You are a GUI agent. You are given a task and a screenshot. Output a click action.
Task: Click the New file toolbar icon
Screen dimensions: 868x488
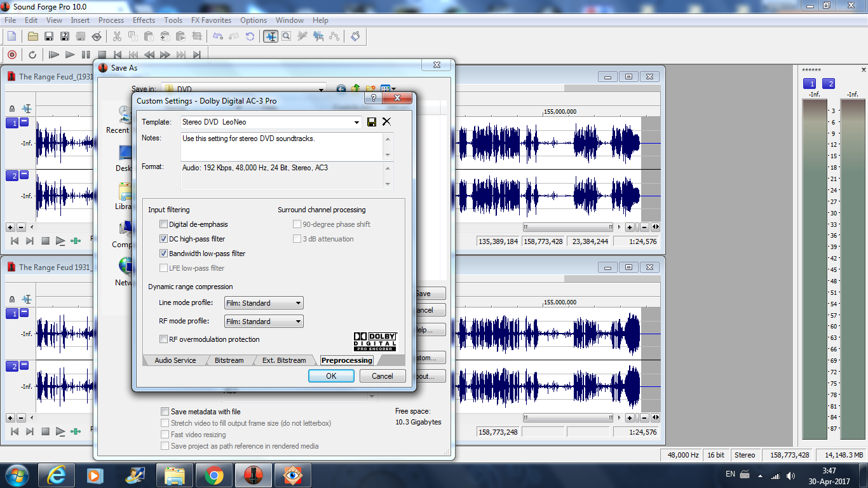[x=11, y=36]
